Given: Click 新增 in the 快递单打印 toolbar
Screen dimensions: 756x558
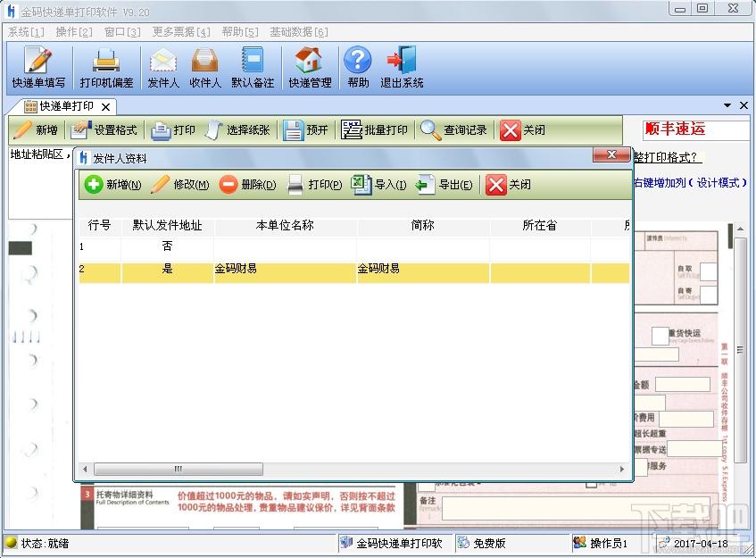Looking at the screenshot, I should click(36, 129).
